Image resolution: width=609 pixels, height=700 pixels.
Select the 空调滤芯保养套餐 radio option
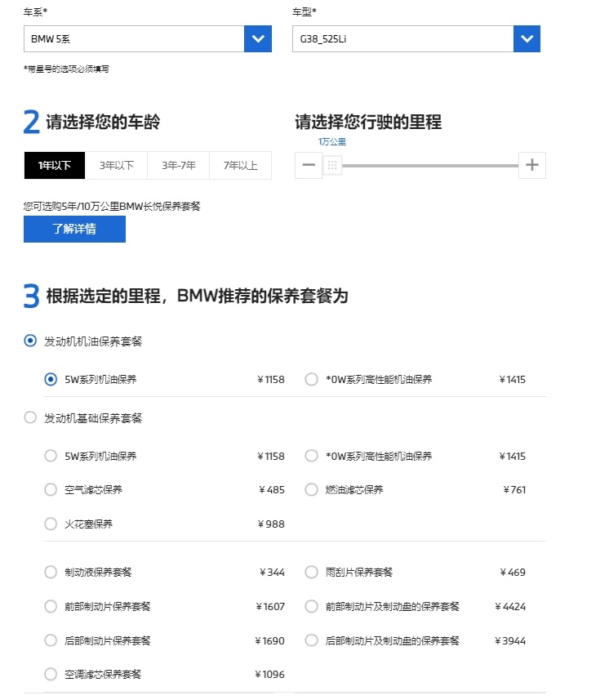point(51,674)
